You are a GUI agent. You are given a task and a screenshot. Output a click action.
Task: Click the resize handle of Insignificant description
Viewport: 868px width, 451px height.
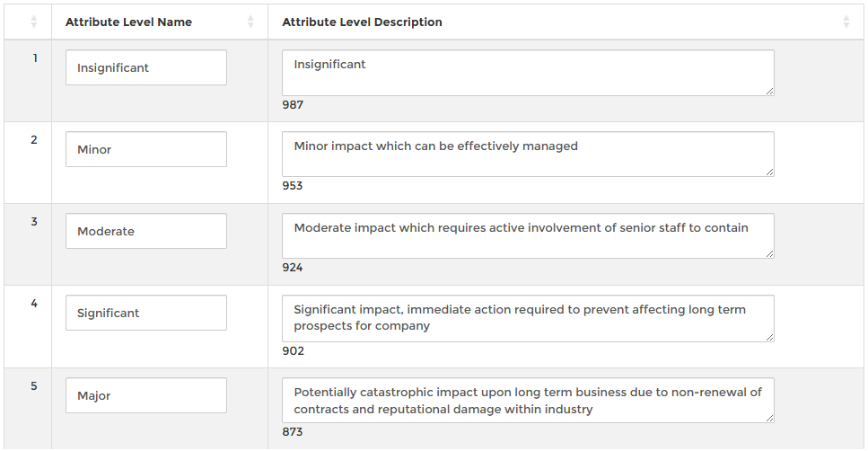click(769, 91)
